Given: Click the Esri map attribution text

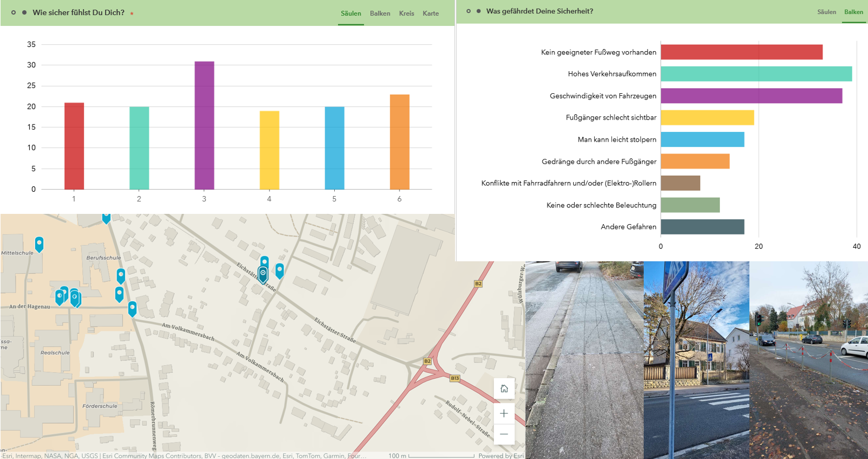Looking at the screenshot, I should point(184,456).
